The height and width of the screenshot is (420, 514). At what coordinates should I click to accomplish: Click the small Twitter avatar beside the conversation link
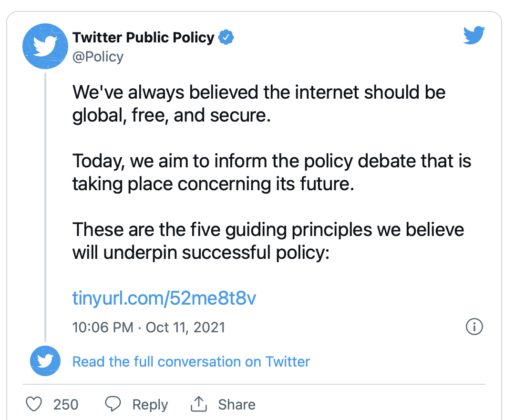(45, 361)
